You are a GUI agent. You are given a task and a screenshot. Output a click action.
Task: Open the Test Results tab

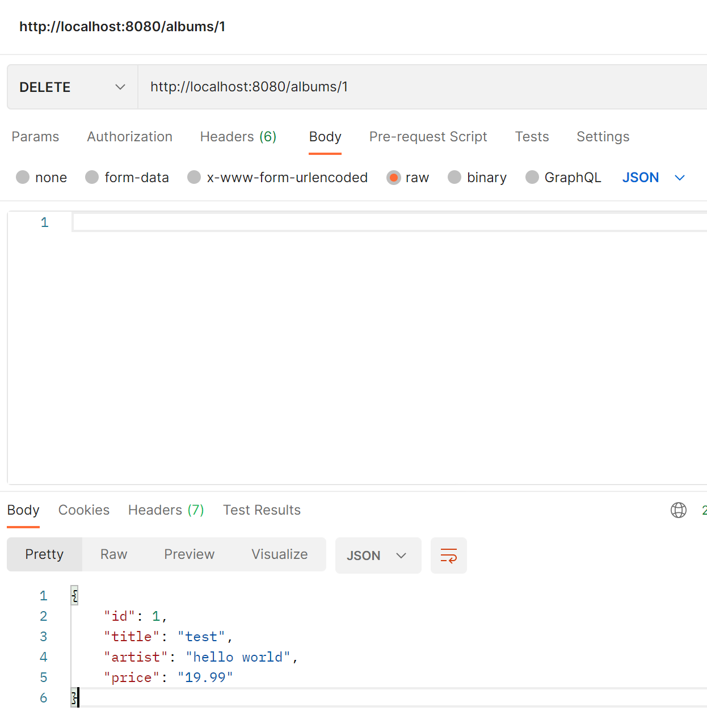point(262,510)
